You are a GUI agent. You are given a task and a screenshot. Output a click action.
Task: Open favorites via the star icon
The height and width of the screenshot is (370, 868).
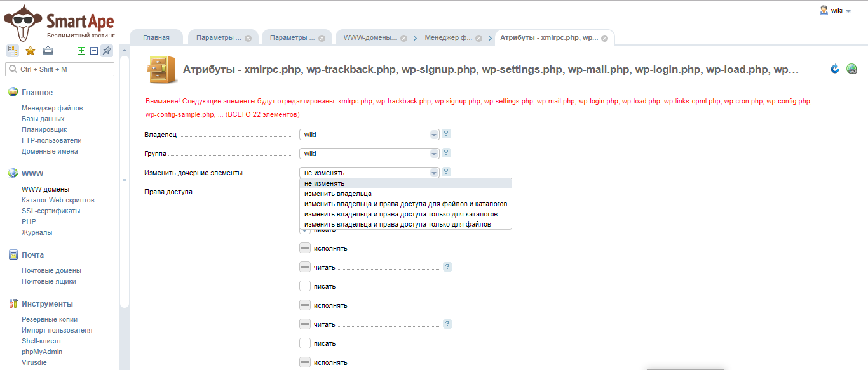click(30, 51)
